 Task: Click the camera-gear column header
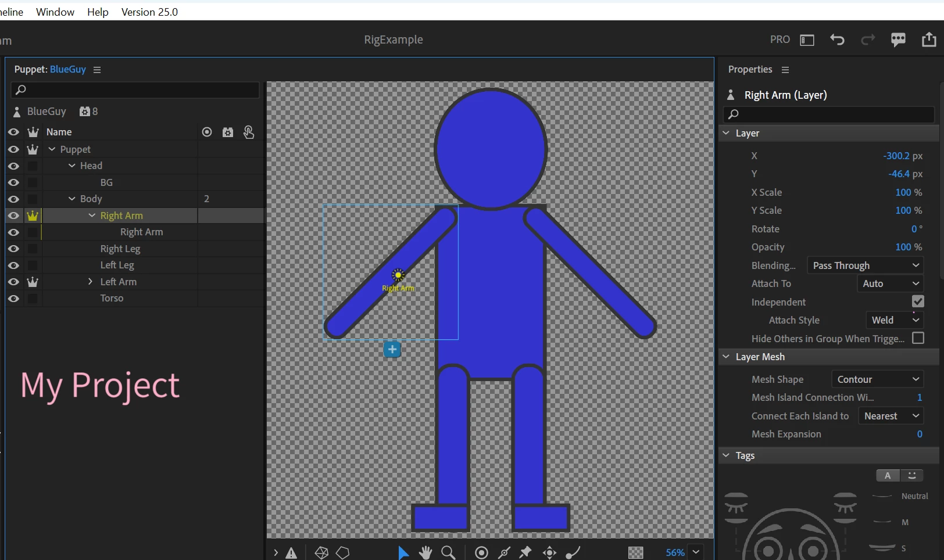click(228, 132)
